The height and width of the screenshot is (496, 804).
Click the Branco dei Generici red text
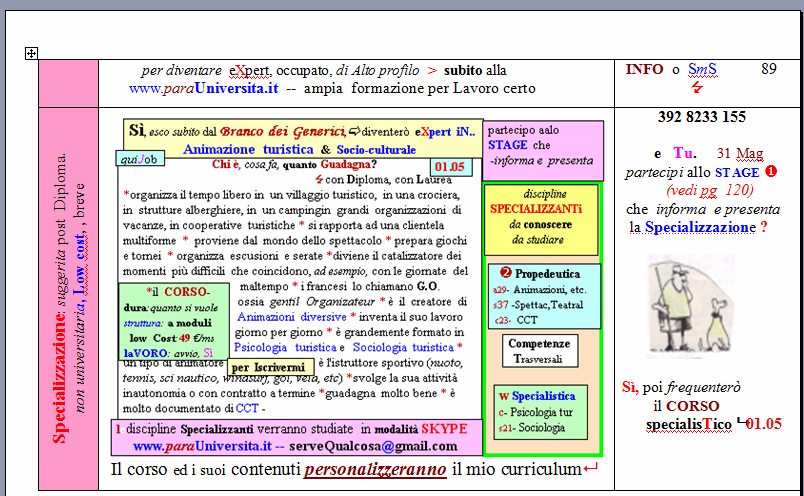click(283, 131)
